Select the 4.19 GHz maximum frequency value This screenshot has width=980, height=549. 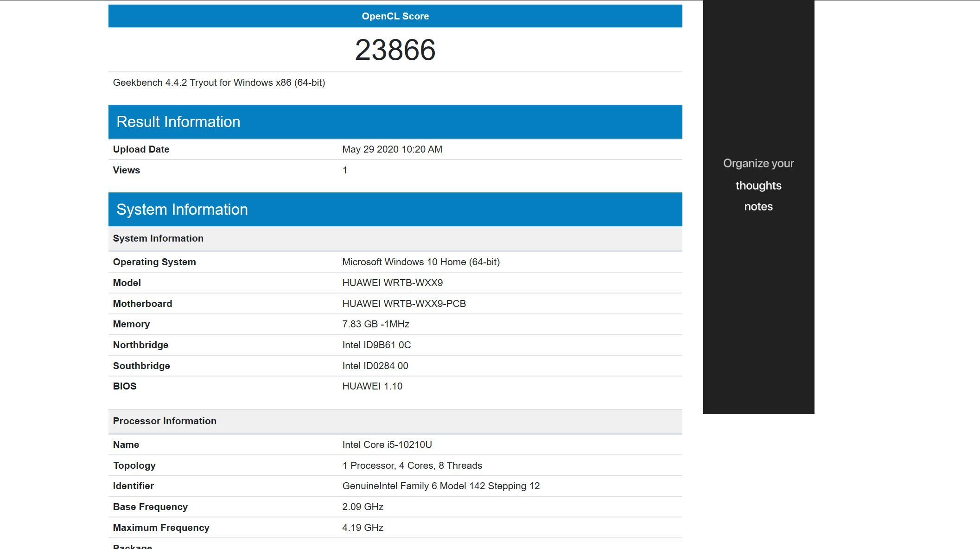coord(363,528)
